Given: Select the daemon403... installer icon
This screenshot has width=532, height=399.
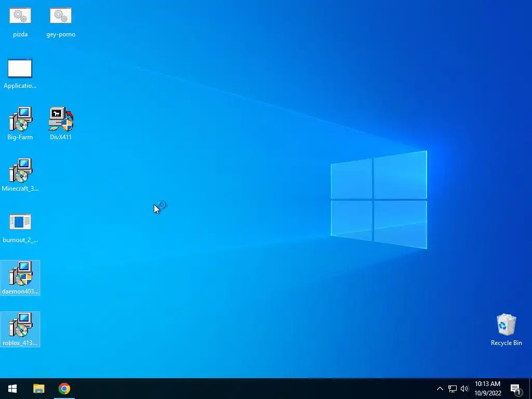Looking at the screenshot, I should pos(20,278).
